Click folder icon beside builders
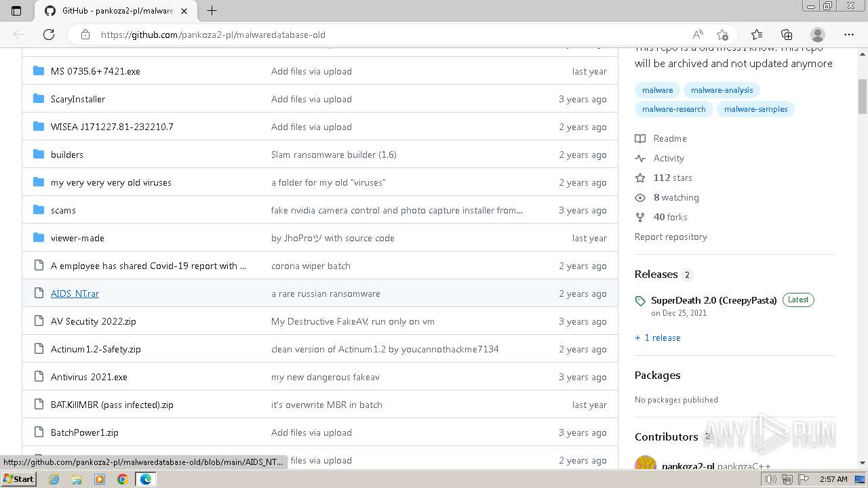Screen dimensions: 868x488 [x=39, y=155]
